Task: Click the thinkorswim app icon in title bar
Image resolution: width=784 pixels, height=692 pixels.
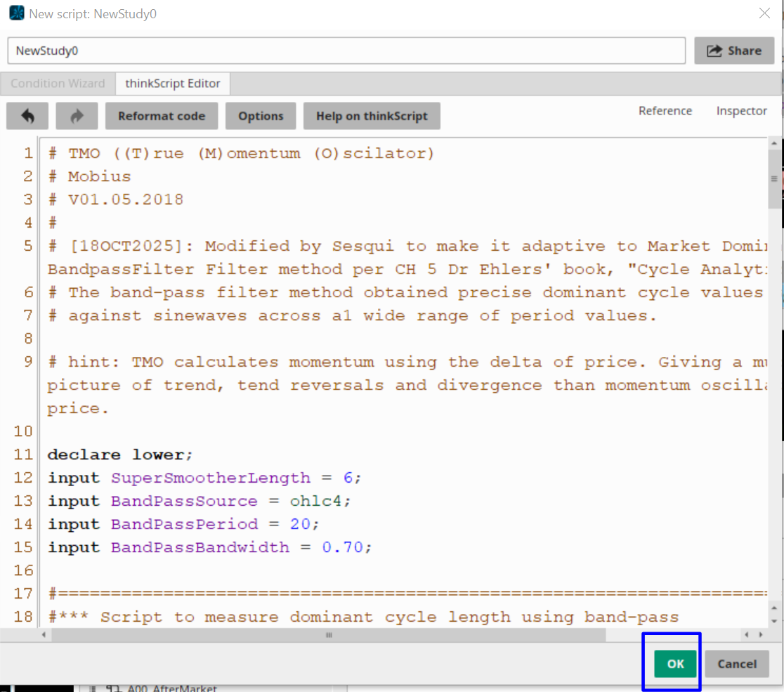Action: [16, 13]
